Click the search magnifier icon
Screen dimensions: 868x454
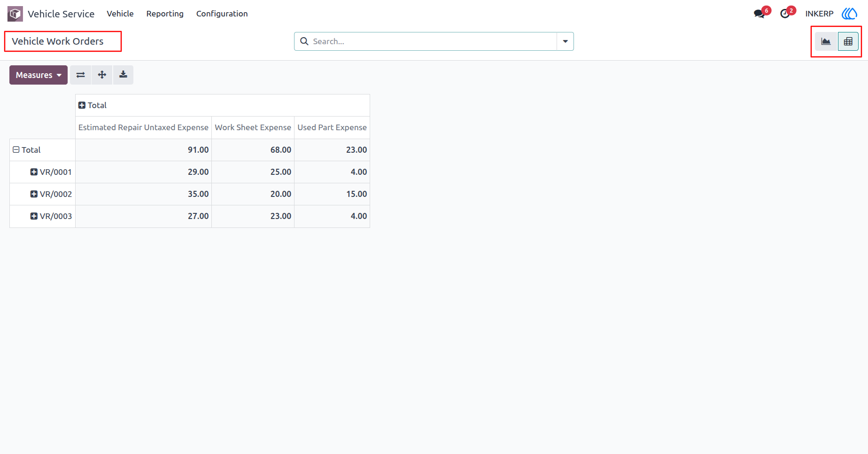coord(304,41)
